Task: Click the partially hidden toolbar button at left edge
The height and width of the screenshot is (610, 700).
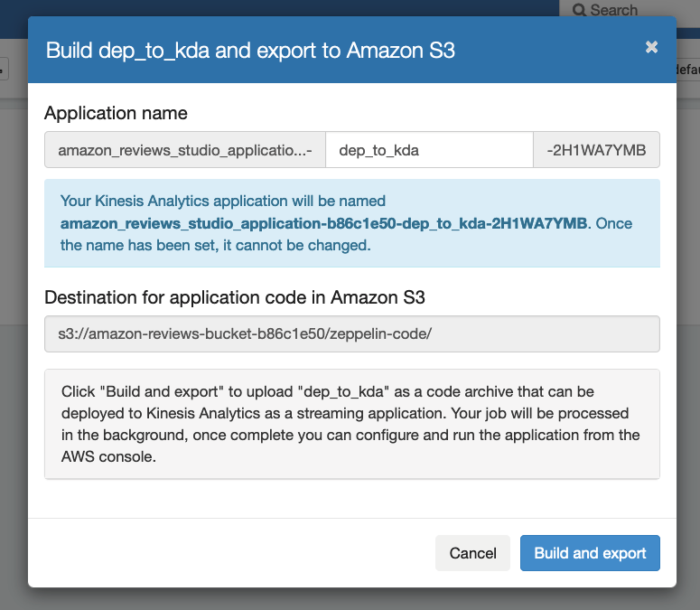Action: tap(4, 69)
